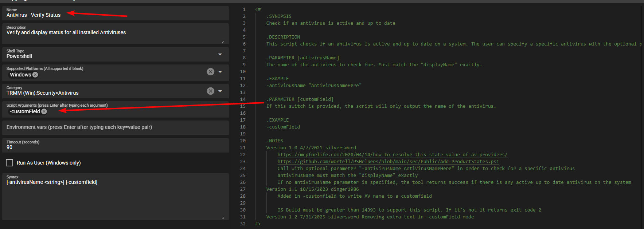This screenshot has width=644, height=229.
Task: Remove the Windows platform chip
Action: click(35, 75)
